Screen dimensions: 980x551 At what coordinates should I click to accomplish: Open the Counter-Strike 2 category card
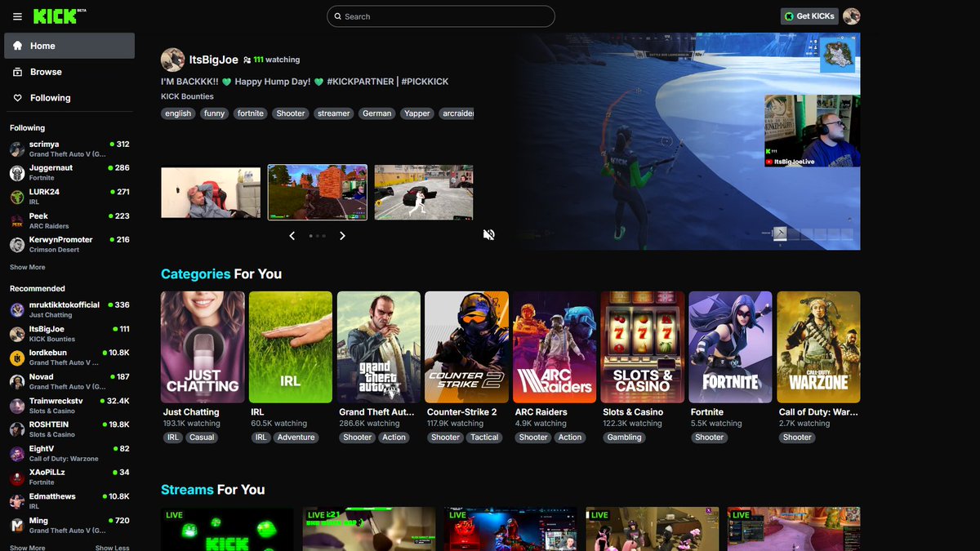[x=467, y=348]
